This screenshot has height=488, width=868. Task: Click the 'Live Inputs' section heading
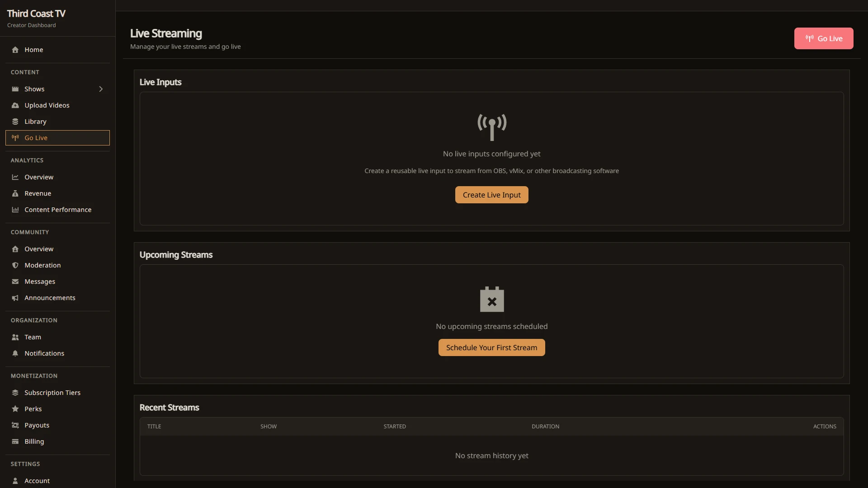pyautogui.click(x=160, y=82)
